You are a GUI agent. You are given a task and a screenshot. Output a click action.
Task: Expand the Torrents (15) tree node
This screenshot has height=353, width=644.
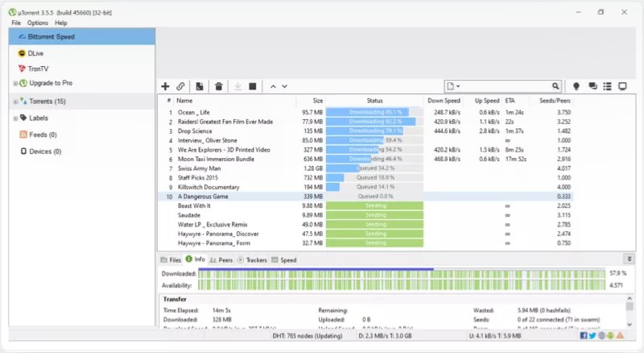(x=15, y=102)
